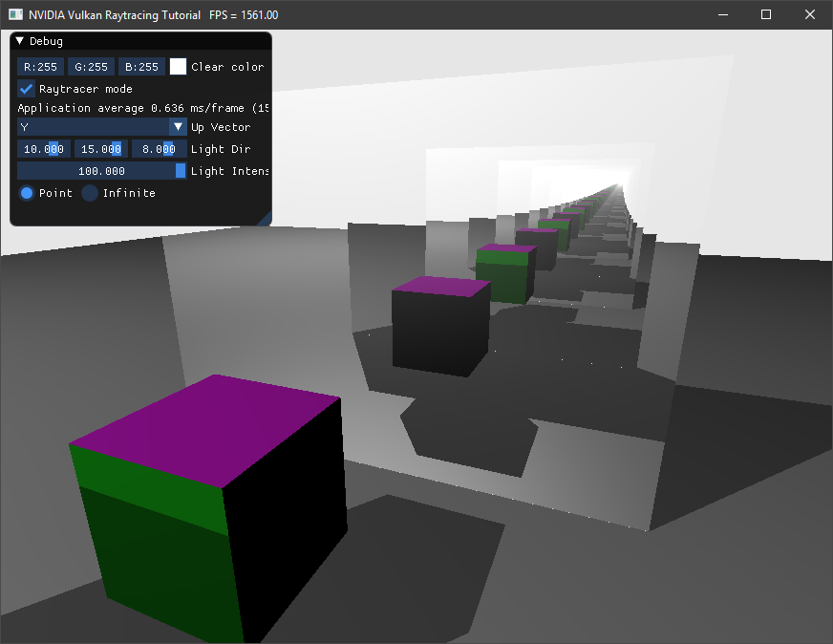This screenshot has height=644, width=833.
Task: Click the application icon in title bar
Action: pyautogui.click(x=15, y=14)
